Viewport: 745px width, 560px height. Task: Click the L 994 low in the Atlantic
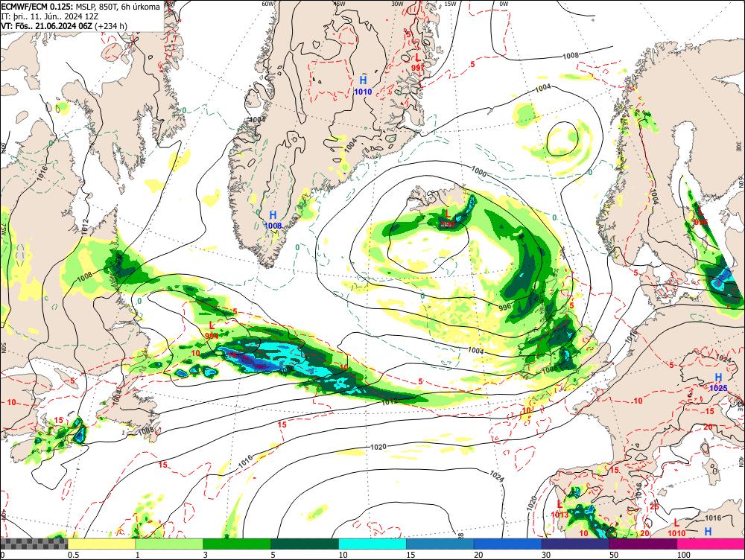[212, 330]
